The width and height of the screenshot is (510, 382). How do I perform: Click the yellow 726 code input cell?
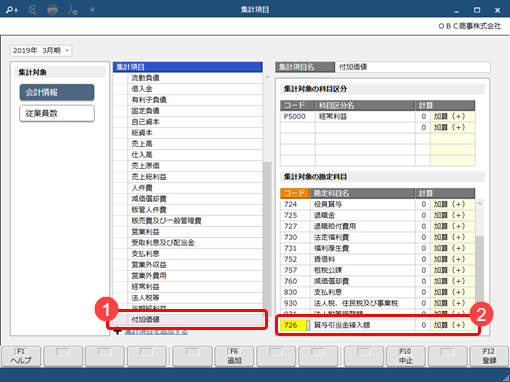[294, 325]
